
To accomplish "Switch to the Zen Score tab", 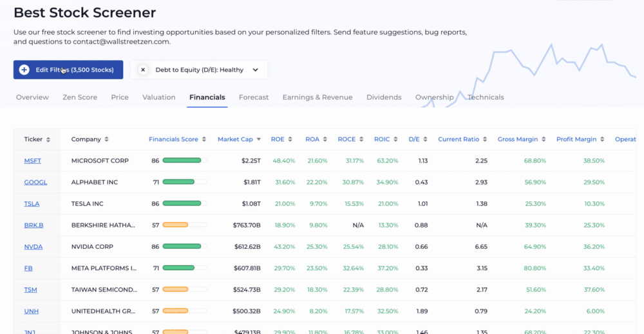I will (x=80, y=97).
